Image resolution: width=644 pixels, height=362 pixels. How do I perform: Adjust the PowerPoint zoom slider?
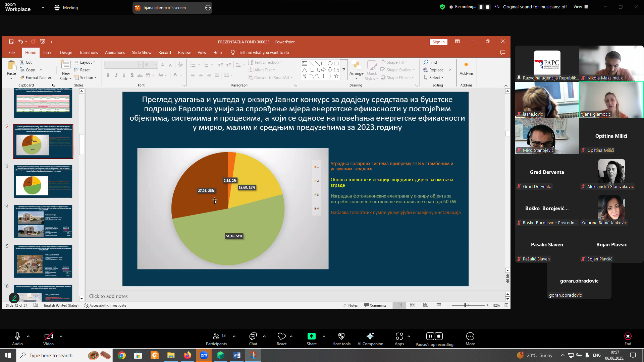[465, 305]
